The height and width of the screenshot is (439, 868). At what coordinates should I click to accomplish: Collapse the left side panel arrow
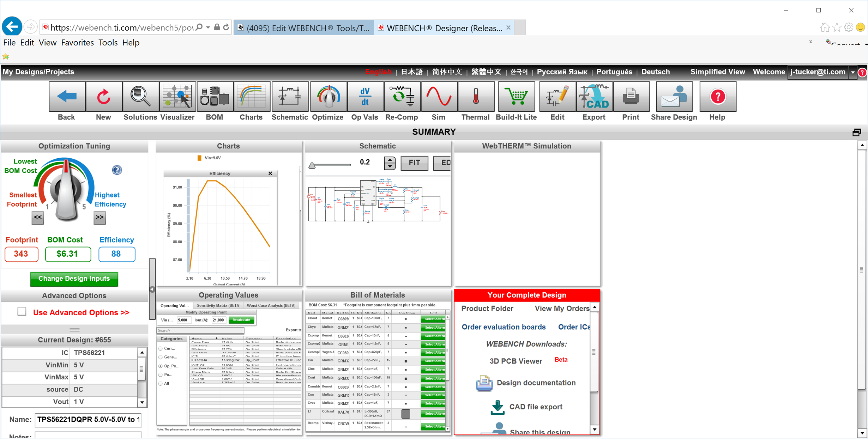[x=152, y=289]
